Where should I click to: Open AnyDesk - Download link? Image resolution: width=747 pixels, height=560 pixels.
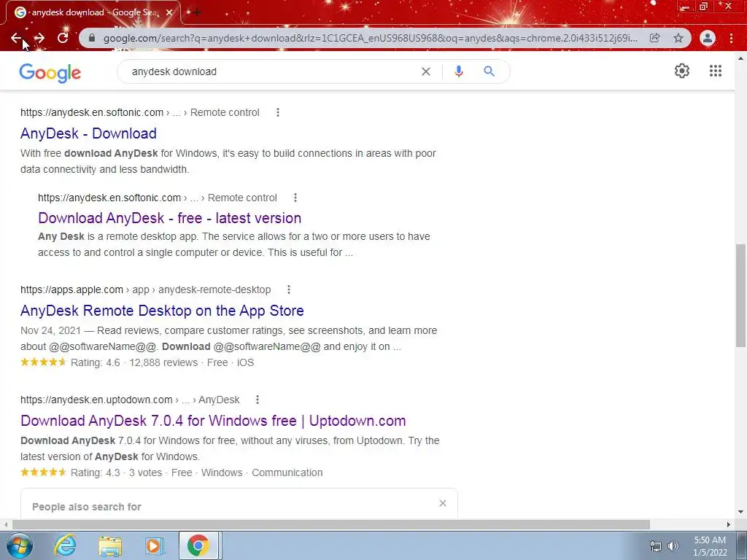88,133
